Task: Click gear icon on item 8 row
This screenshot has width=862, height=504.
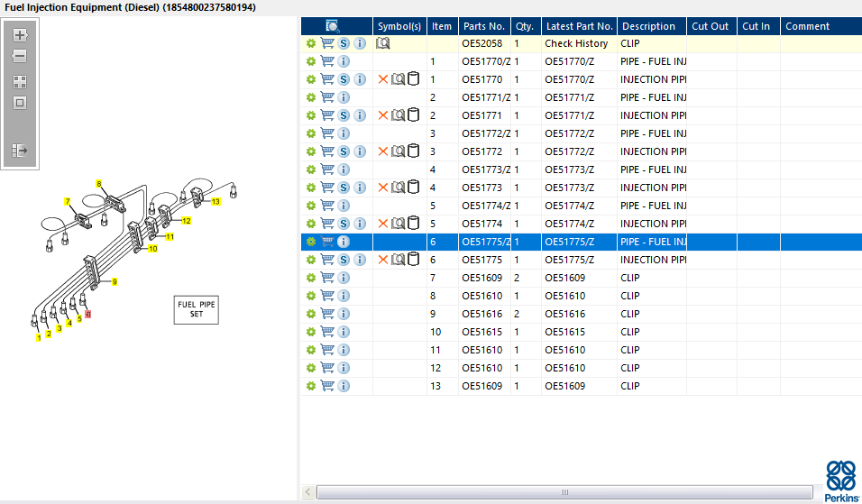Action: (x=310, y=296)
